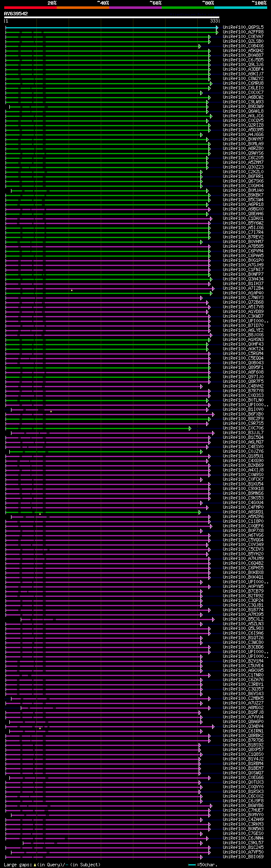Select the label UniRef100_C1TNR0

(x=243, y=675)
